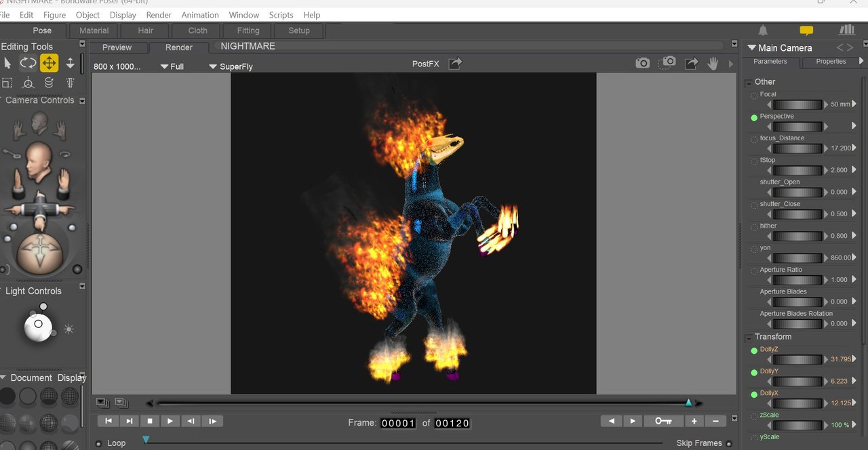Click the area render camera icon
The image size is (868, 450).
point(667,62)
